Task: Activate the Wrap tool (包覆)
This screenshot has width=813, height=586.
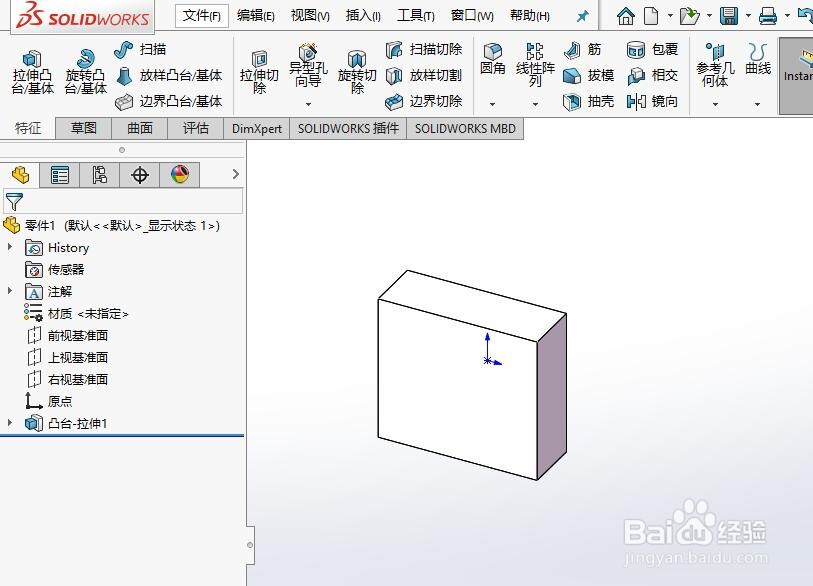Action: (652, 50)
